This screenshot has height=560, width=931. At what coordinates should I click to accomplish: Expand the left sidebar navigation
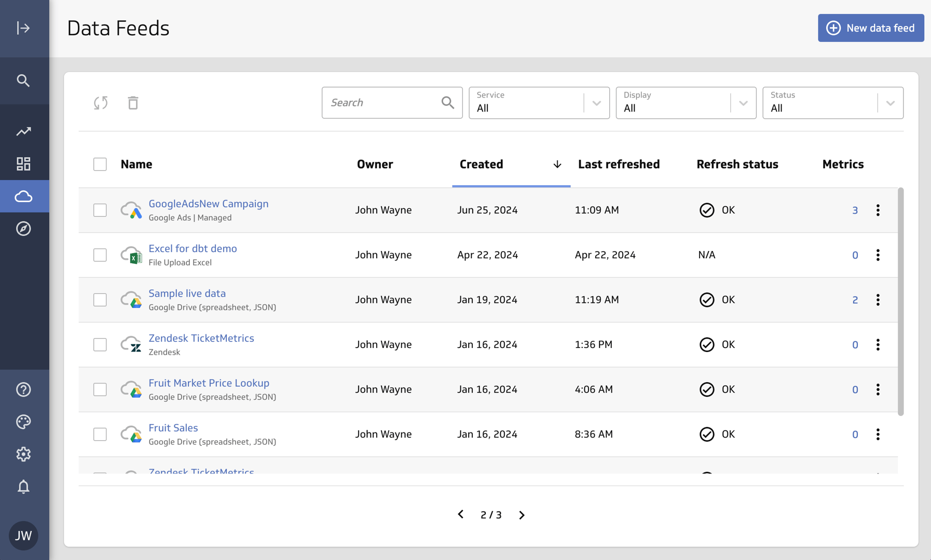pos(23,28)
